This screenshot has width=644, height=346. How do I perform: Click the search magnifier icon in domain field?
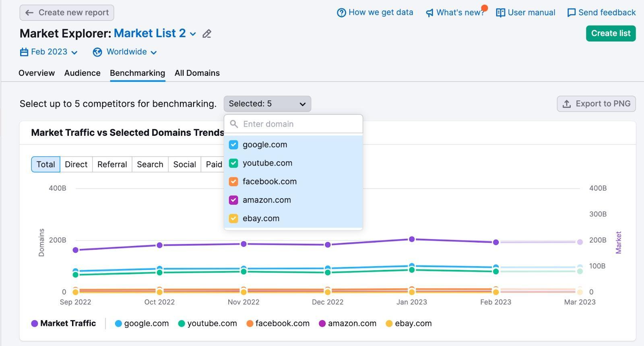coord(234,124)
